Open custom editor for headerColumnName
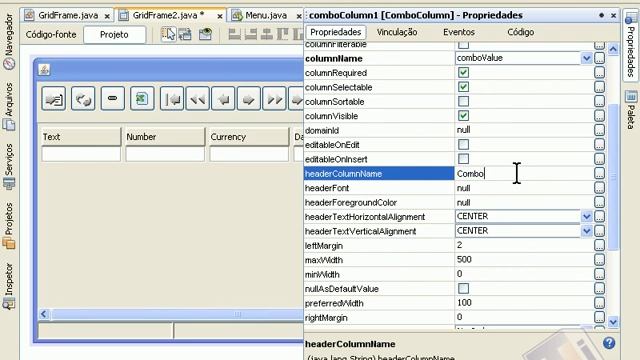 (599, 173)
